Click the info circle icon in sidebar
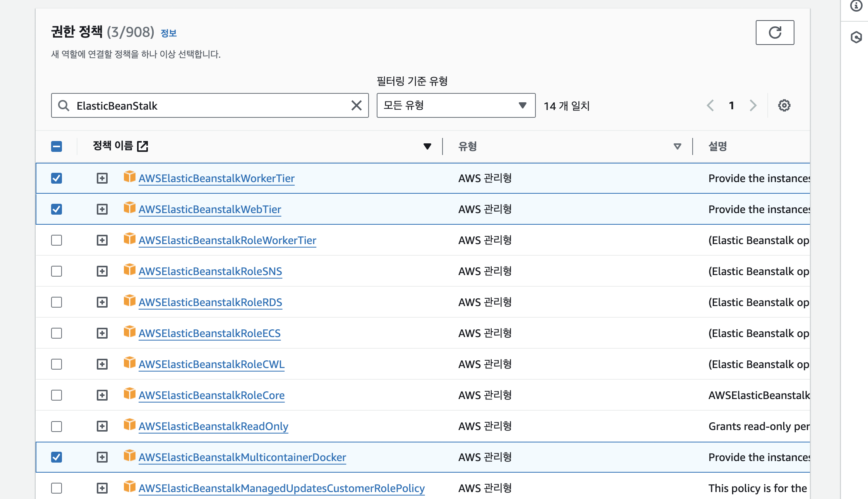 pos(856,6)
